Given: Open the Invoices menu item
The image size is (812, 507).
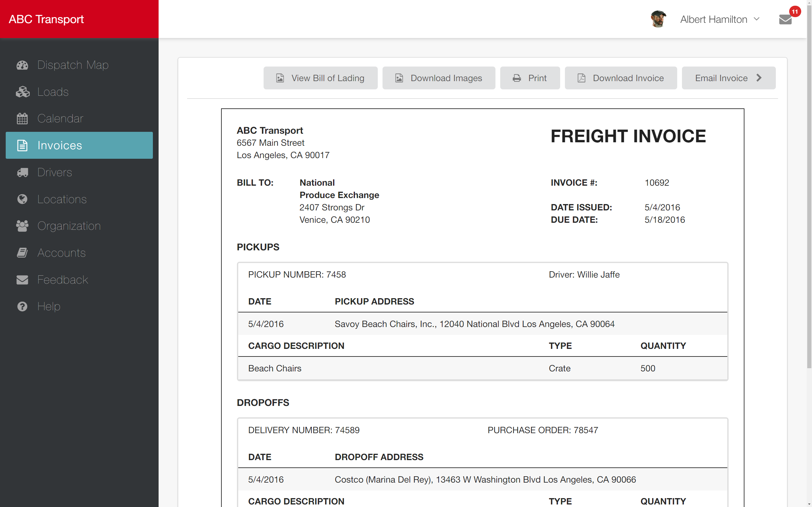Looking at the screenshot, I should [79, 145].
